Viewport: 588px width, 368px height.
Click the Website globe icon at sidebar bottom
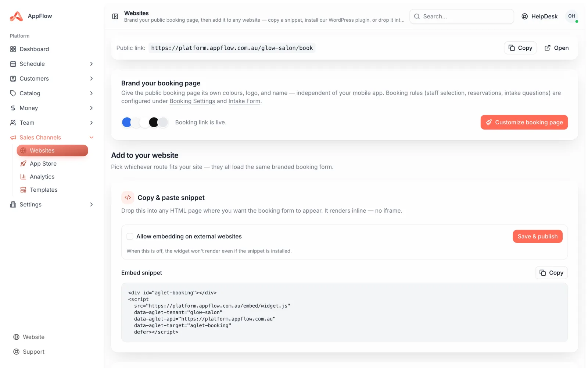(x=17, y=337)
